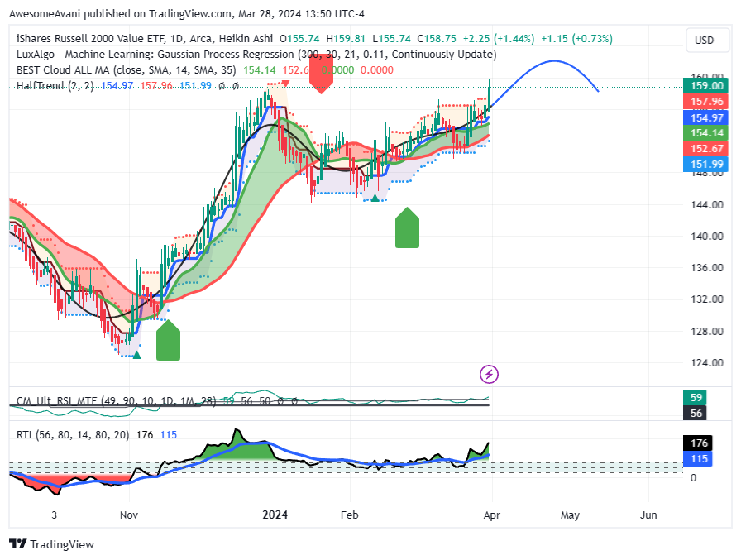Screen dimensions: 741x560
Task: Select the BEST Cloud ALL MA indicator legend
Action: (127, 70)
